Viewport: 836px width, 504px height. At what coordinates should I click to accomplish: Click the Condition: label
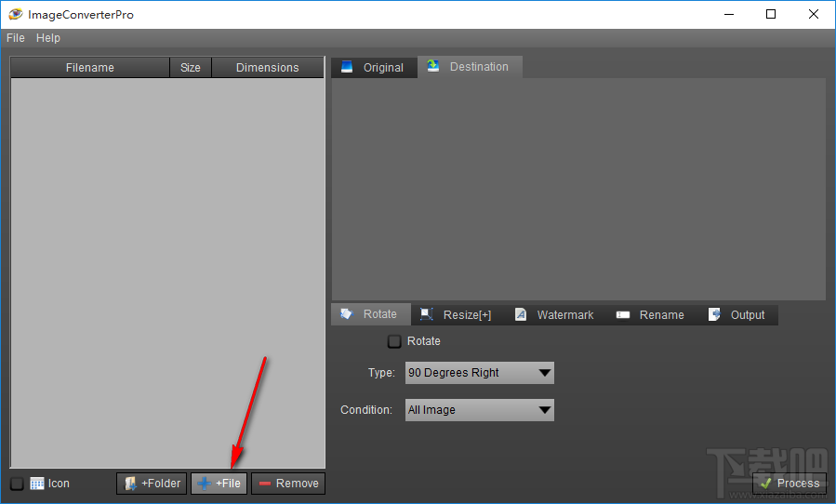tap(366, 409)
